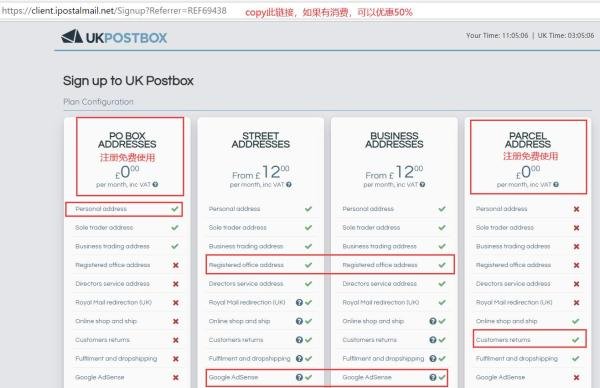Click PO Box '£0.00' price

click(127, 173)
